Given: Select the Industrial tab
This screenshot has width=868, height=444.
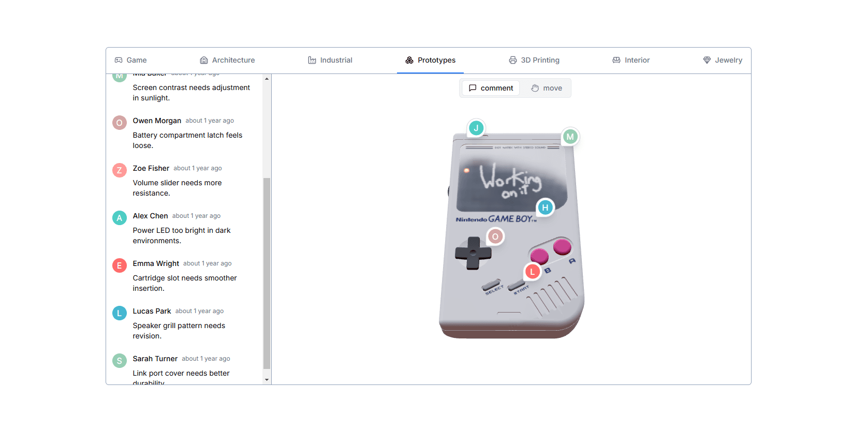Looking at the screenshot, I should pyautogui.click(x=330, y=60).
